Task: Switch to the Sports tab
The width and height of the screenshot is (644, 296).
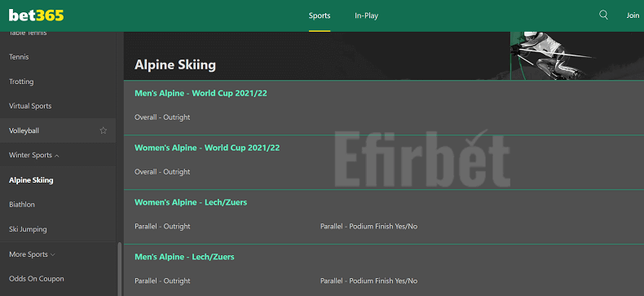Action: tap(320, 15)
